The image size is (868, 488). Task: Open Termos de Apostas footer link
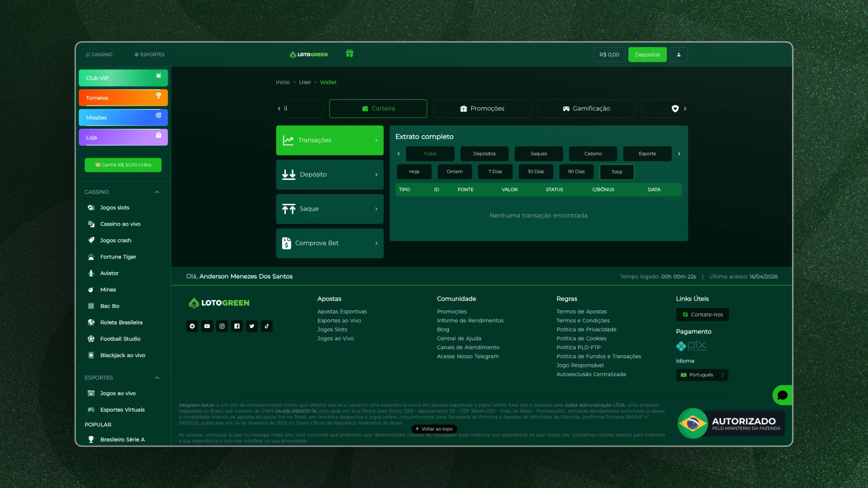pos(581,312)
